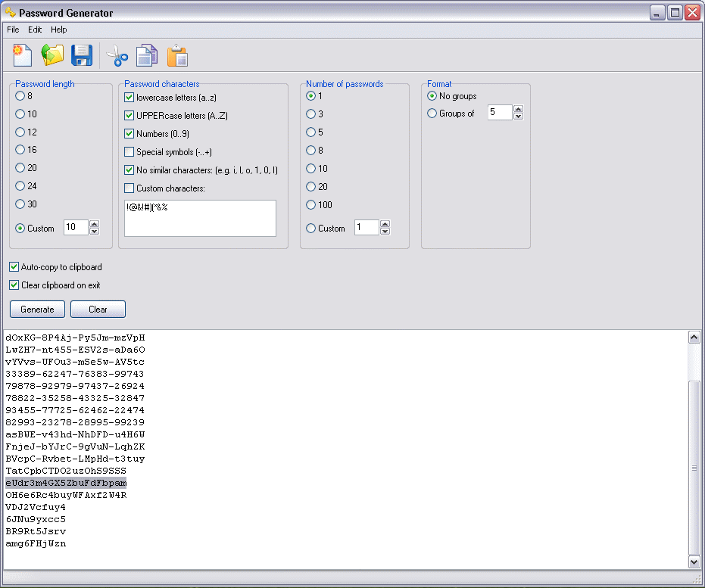Select password length 16
Screen dimensions: 705x588
[x=20, y=150]
